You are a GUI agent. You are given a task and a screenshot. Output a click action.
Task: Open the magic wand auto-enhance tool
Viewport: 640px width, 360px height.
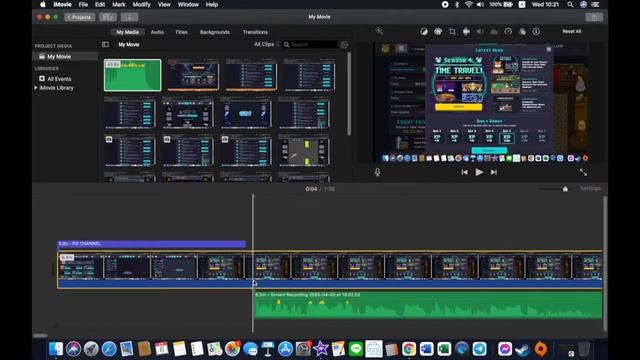(379, 31)
